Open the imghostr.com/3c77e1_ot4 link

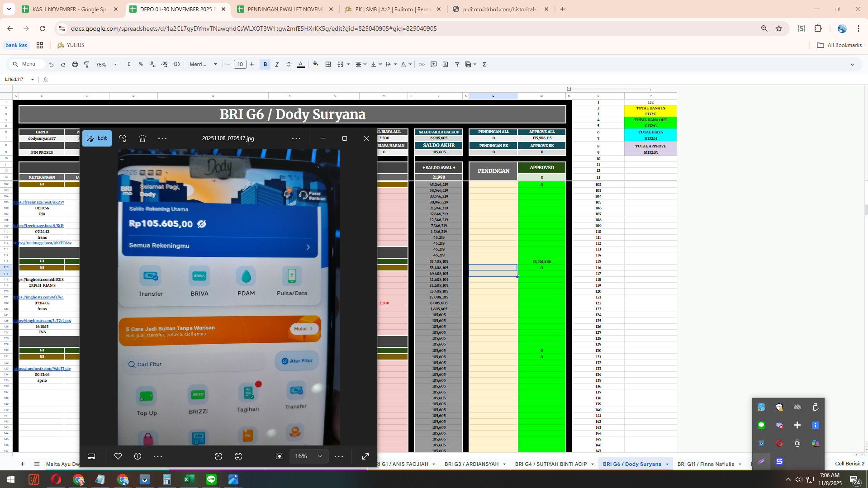pos(42,321)
